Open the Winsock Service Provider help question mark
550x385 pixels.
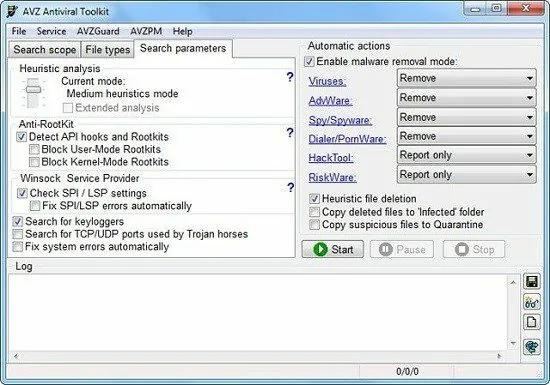coord(290,187)
